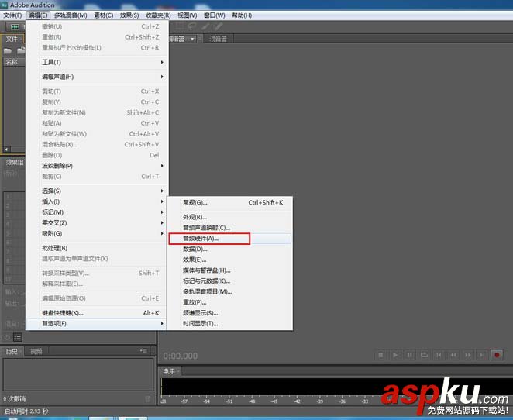Expand the 编辑声道(H) submenu
513x420 pixels.
97,77
